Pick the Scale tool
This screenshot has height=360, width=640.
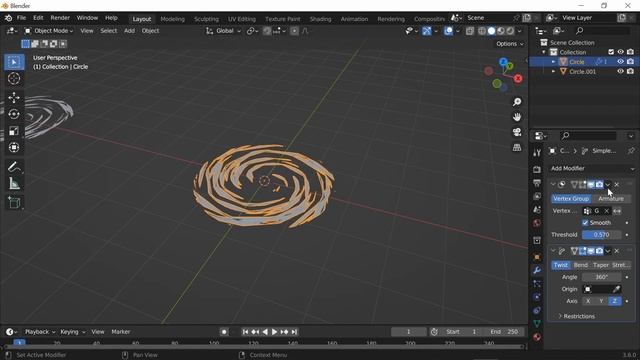tap(14, 131)
